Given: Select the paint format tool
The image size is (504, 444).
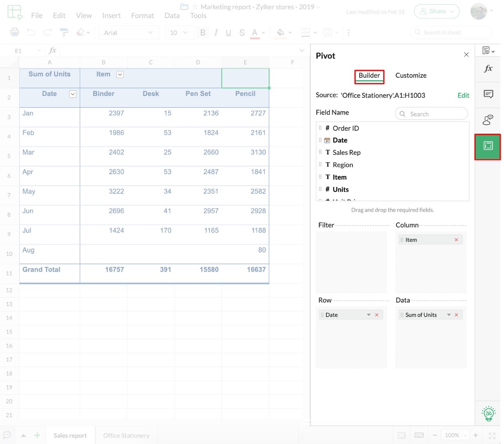Looking at the screenshot, I should coord(64,32).
